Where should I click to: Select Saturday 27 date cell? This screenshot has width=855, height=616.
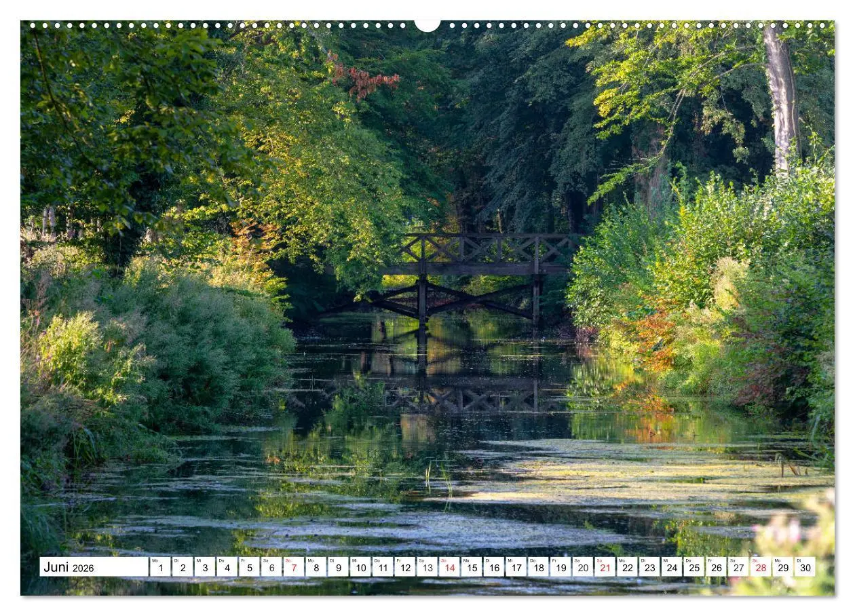738,567
